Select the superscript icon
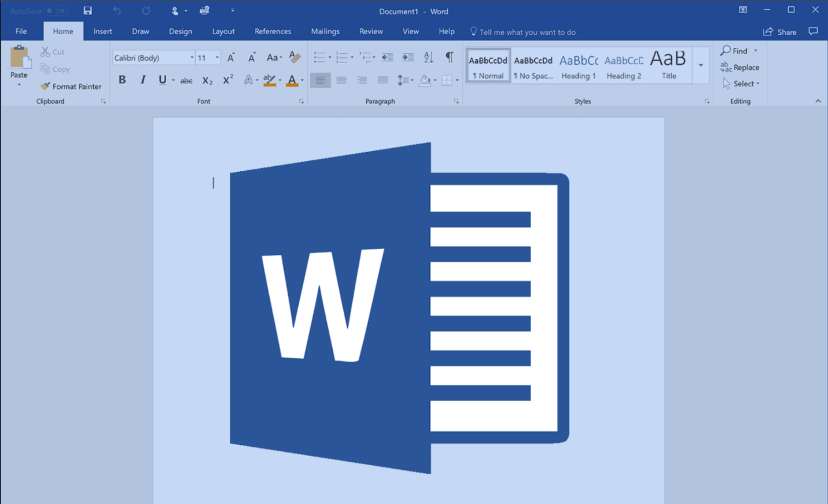Viewport: 828px width, 504px height. pos(227,80)
